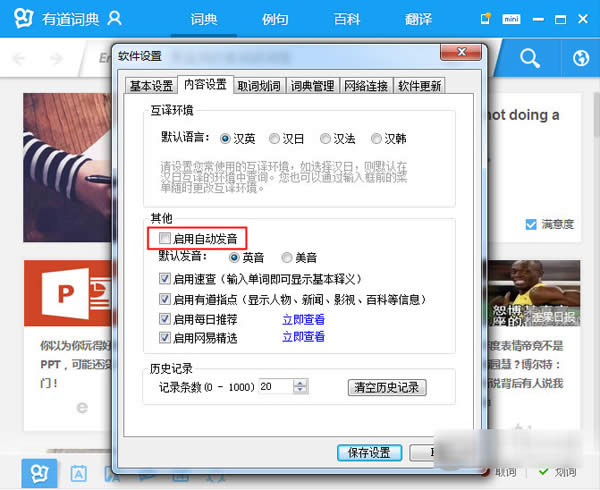Uncheck the 启用每日推荐 option
Viewport: 600px width, 490px height.
[165, 319]
